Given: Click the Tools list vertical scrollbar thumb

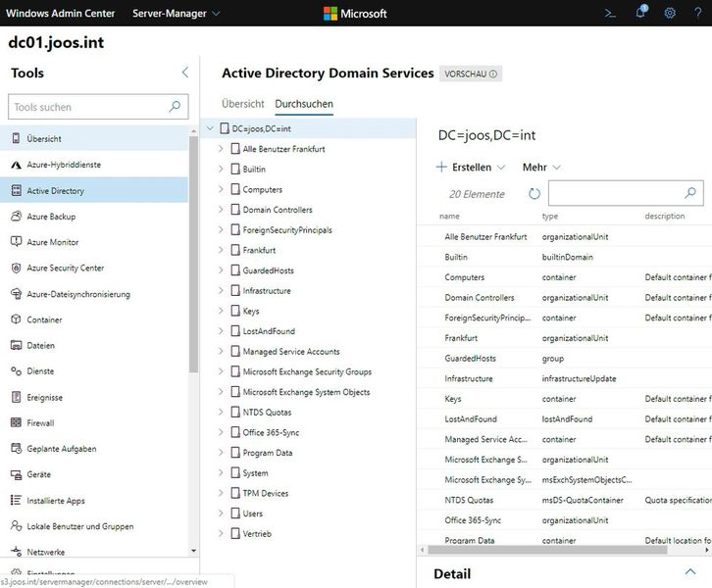Looking at the screenshot, I should point(193,254).
